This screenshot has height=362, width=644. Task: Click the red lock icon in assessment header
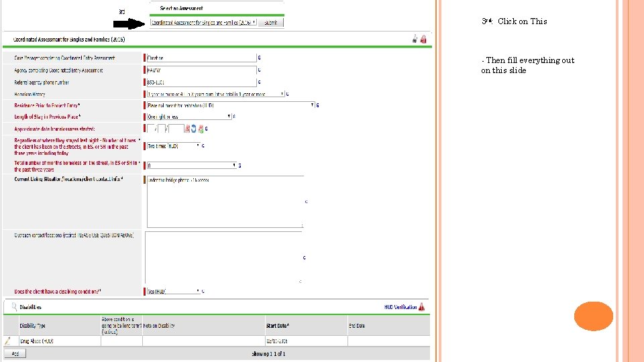coord(423,39)
